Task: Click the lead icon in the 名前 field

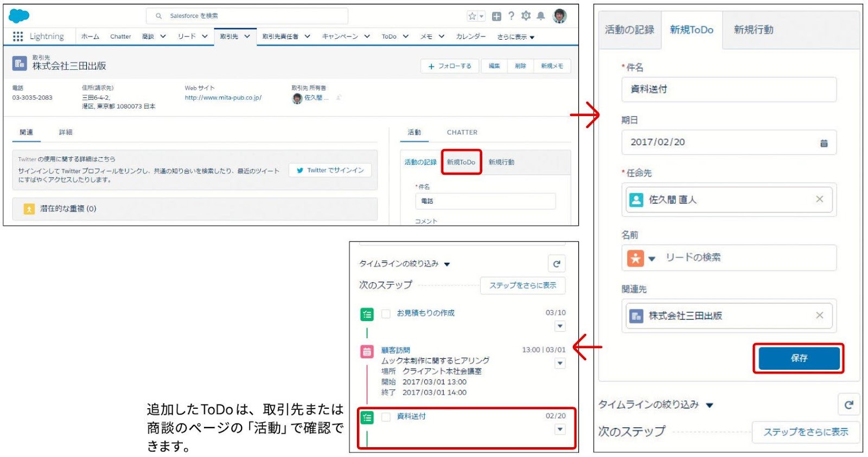Action: pyautogui.click(x=636, y=258)
